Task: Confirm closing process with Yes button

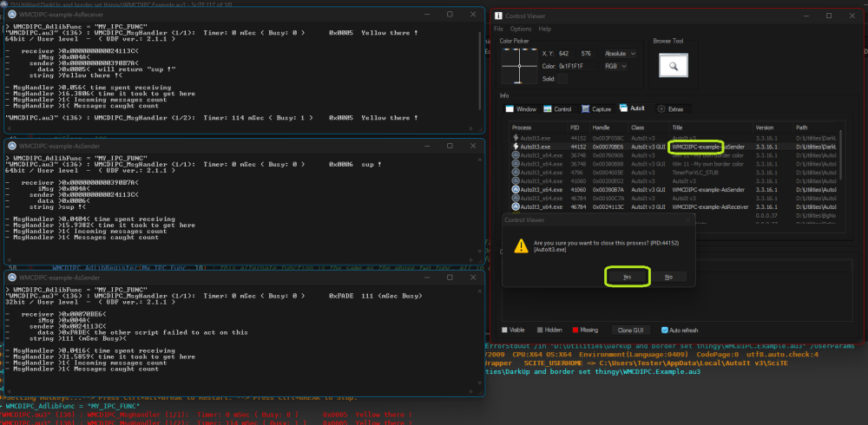Action: coord(628,277)
